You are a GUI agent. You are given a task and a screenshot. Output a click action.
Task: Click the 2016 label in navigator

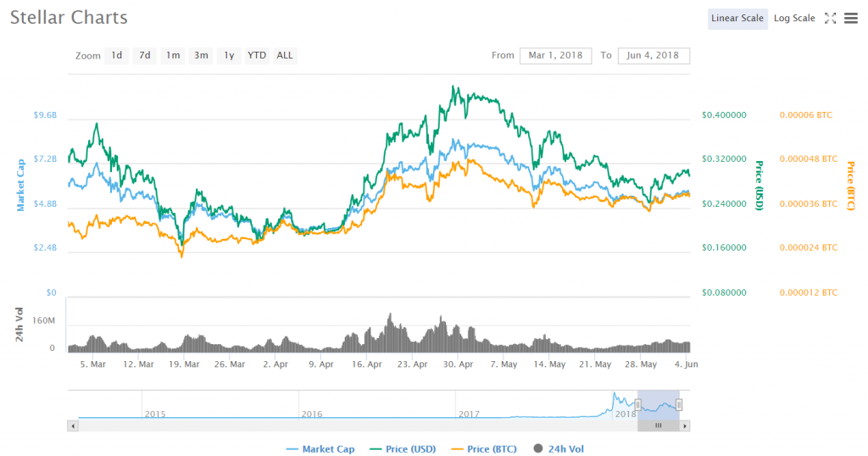[x=312, y=414]
